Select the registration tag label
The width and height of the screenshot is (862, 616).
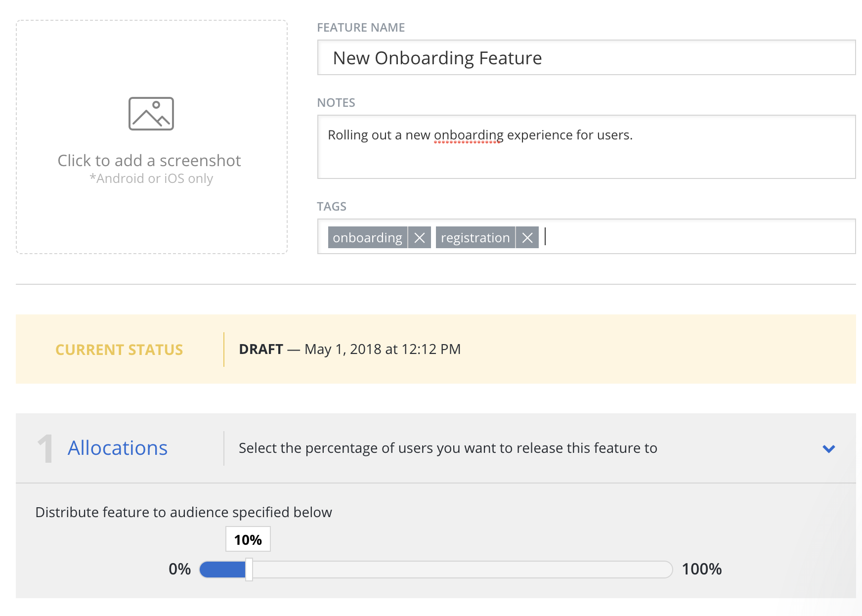click(475, 238)
